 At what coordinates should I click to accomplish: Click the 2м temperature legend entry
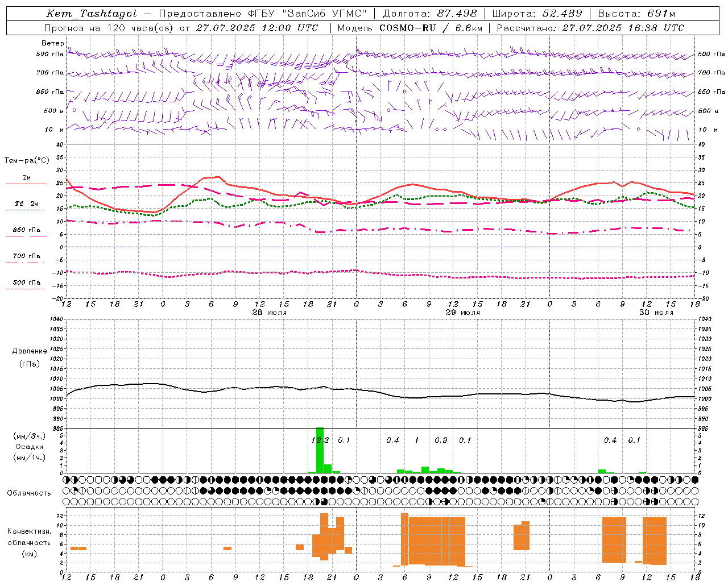click(x=27, y=178)
